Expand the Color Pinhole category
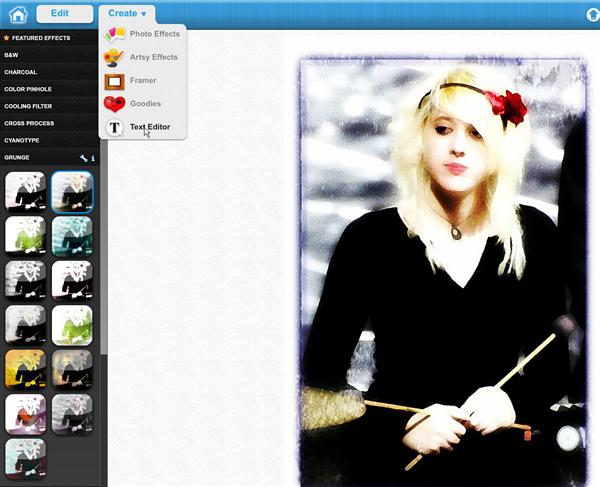This screenshot has height=487, width=600. pos(49,89)
